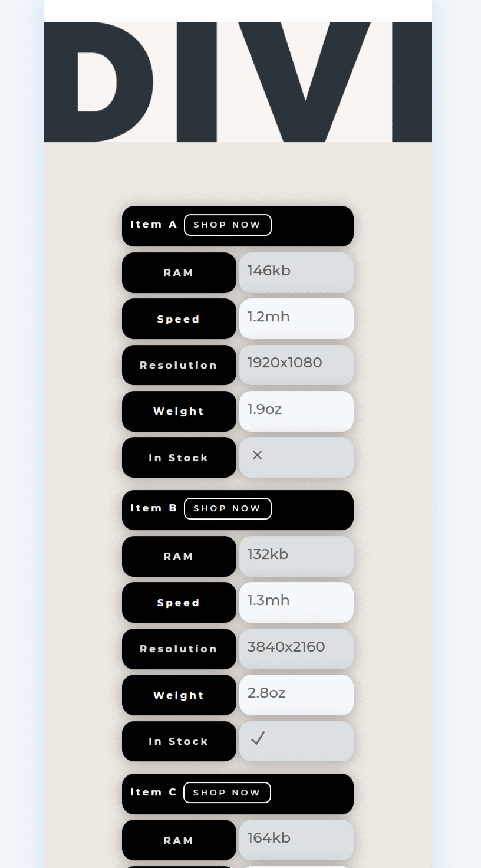Switch to the Item B section
481x868 pixels.
click(238, 509)
